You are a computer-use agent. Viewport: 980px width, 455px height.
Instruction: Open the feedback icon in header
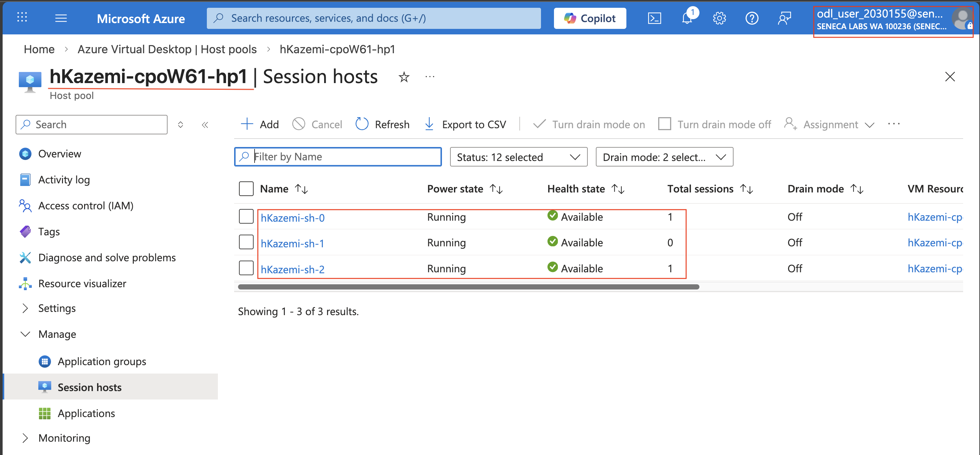(x=784, y=18)
